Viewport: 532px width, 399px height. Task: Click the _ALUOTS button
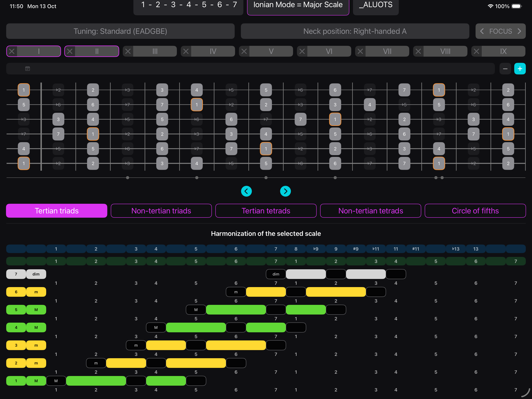coord(375,6)
